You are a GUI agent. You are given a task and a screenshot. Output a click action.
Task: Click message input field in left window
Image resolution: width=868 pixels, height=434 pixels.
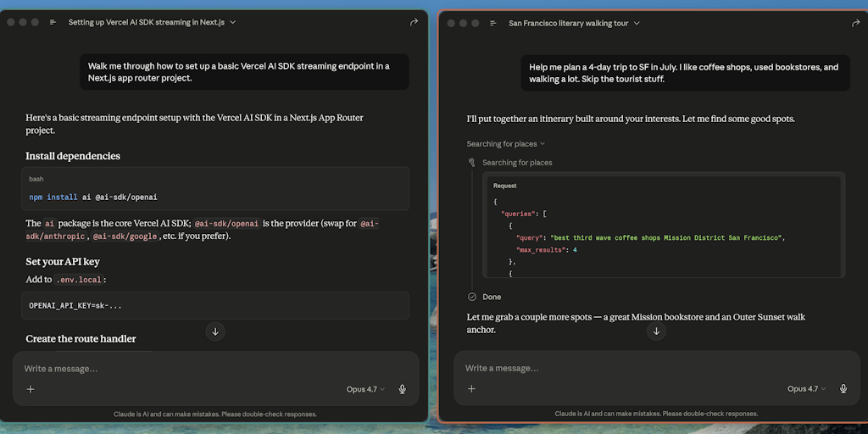[215, 369]
